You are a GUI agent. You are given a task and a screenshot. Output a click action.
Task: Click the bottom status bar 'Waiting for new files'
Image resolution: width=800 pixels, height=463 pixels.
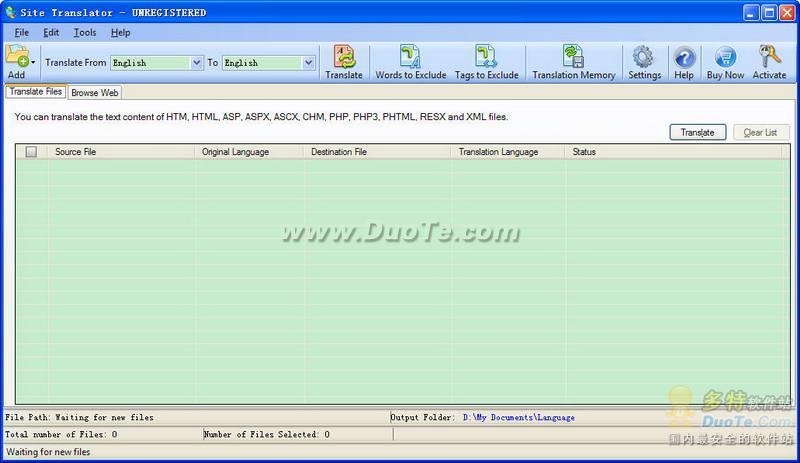click(48, 452)
